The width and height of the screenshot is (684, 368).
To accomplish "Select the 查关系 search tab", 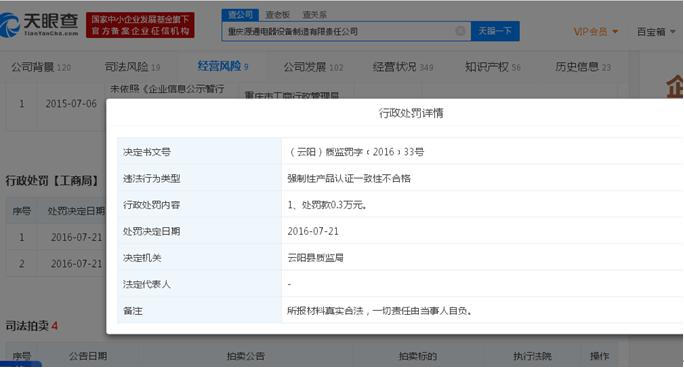I will 315,15.
